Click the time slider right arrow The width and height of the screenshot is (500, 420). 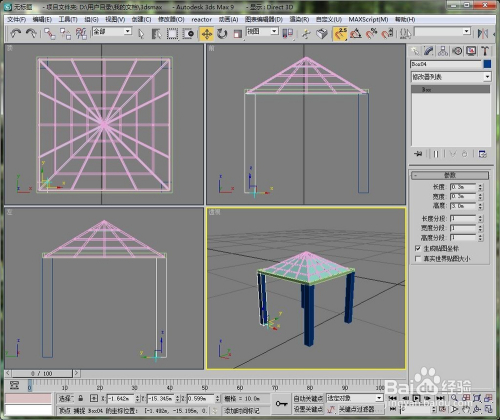[x=76, y=373]
